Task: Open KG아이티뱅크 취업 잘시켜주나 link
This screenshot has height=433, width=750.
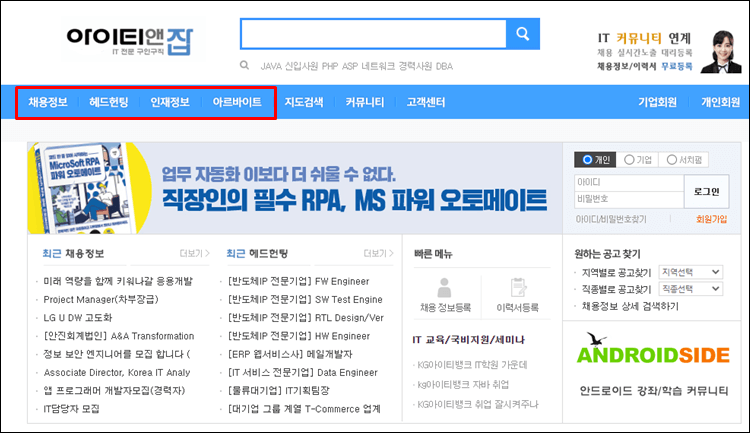Action: click(477, 404)
